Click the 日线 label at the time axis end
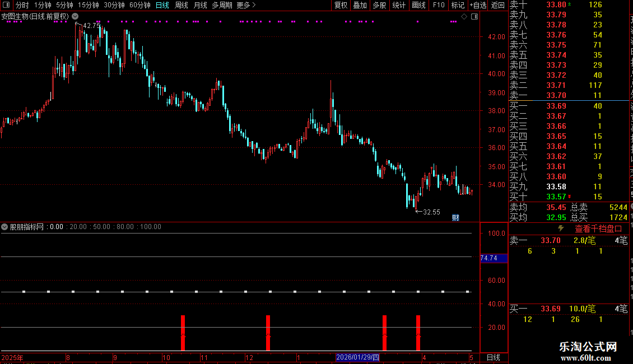 (494, 357)
